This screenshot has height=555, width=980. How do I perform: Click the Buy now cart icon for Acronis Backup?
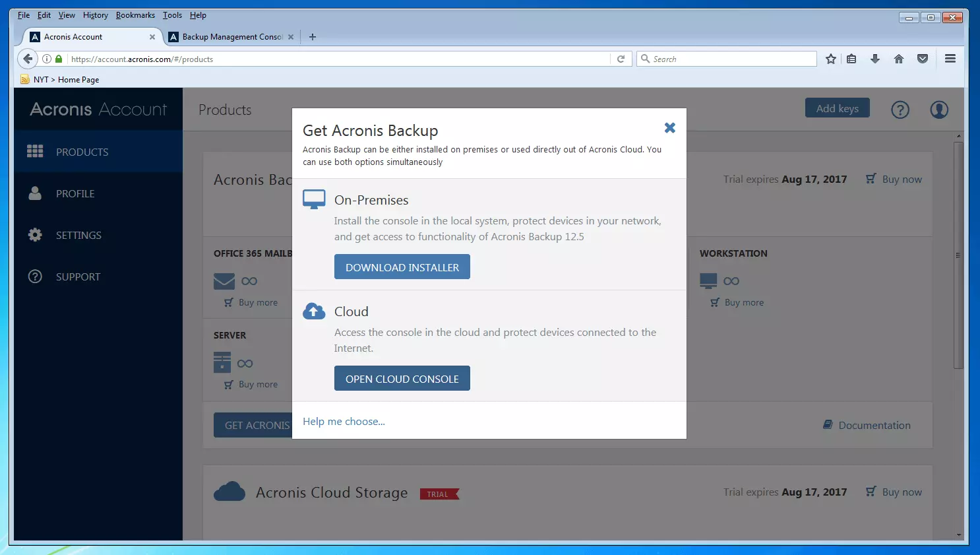(871, 178)
